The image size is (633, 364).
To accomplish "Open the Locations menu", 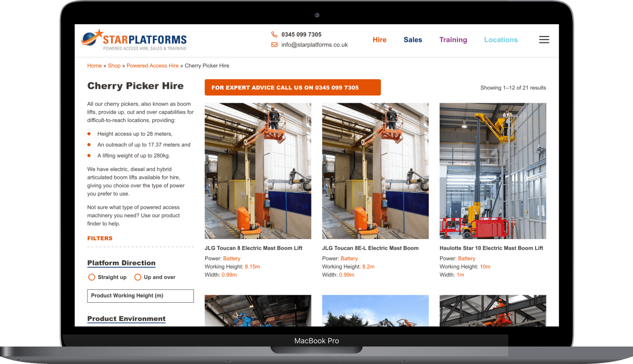I will coord(501,40).
